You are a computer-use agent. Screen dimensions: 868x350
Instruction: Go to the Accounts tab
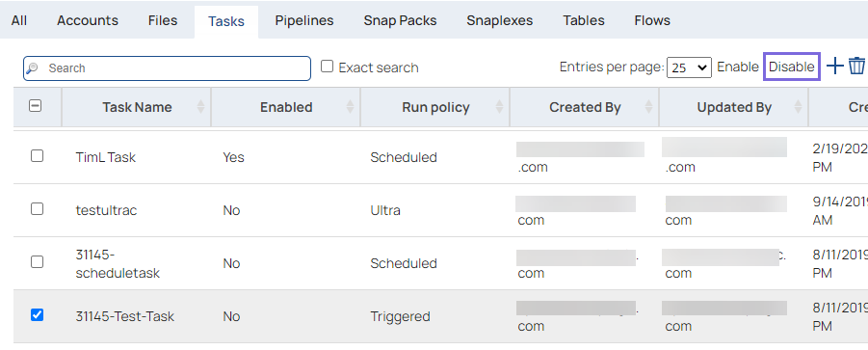(88, 20)
